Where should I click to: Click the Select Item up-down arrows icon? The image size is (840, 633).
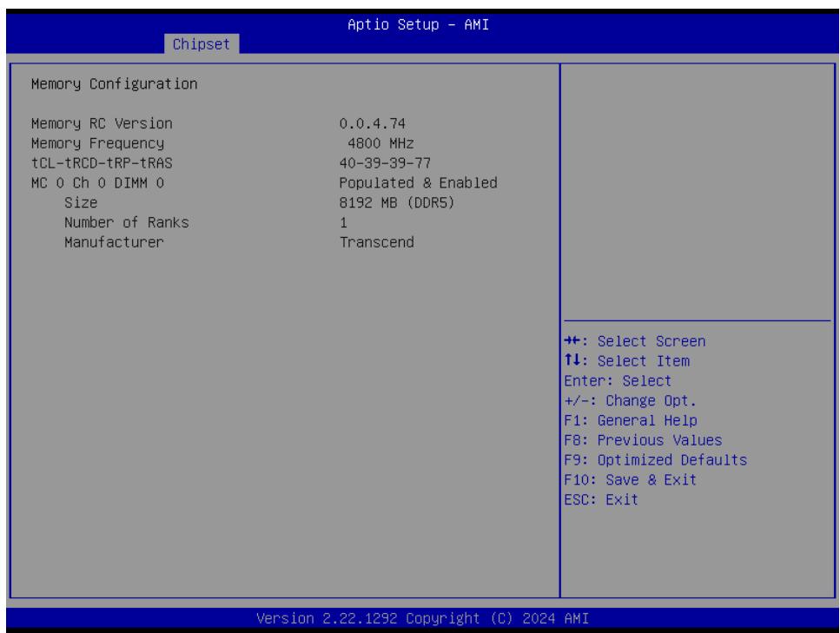click(573, 359)
